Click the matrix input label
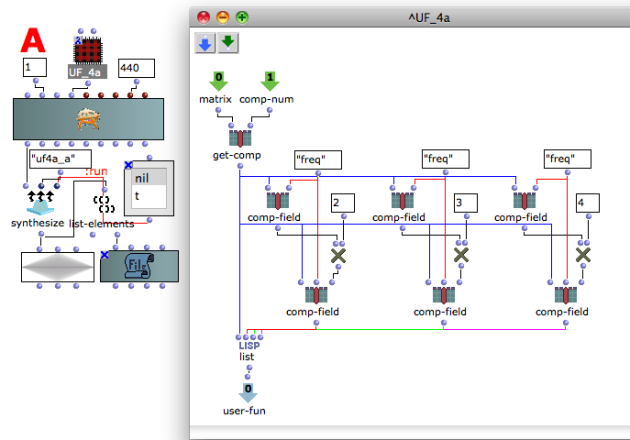The image size is (630, 440). pyautogui.click(x=215, y=99)
